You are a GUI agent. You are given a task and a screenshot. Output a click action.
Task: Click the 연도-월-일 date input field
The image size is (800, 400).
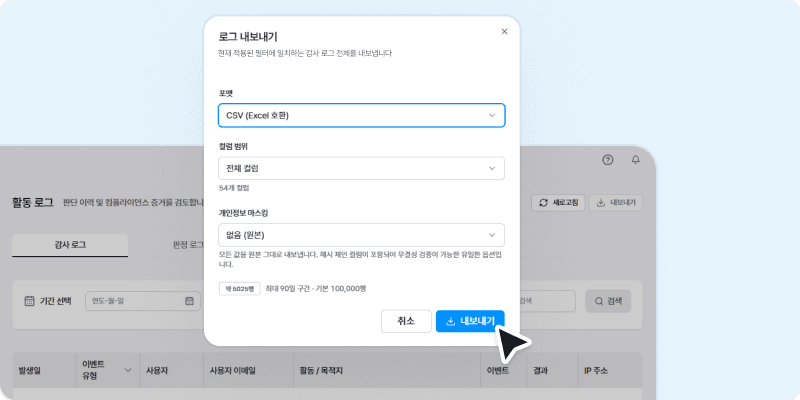coord(143,301)
